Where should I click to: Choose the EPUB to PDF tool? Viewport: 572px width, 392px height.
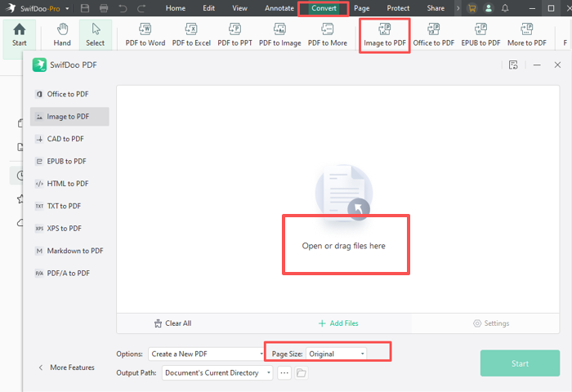480,34
